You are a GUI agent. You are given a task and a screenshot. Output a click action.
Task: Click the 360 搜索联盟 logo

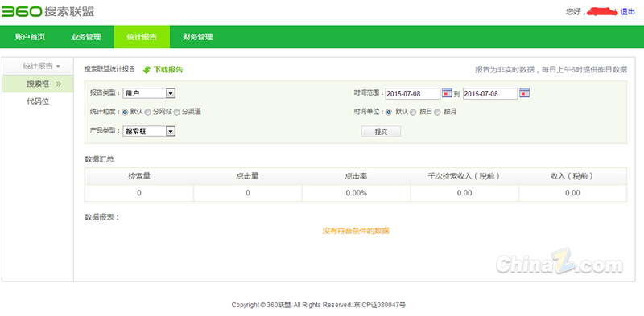click(x=47, y=11)
